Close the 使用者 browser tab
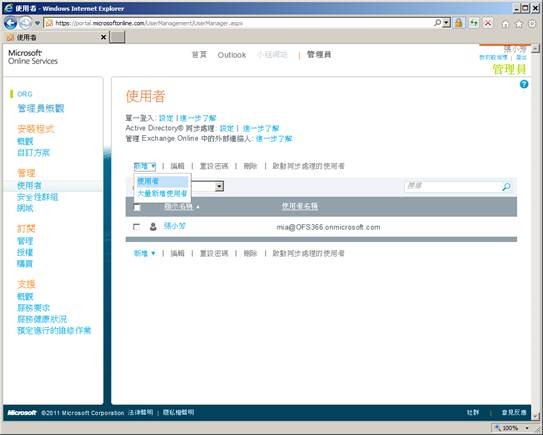The height and width of the screenshot is (435, 543). (103, 37)
